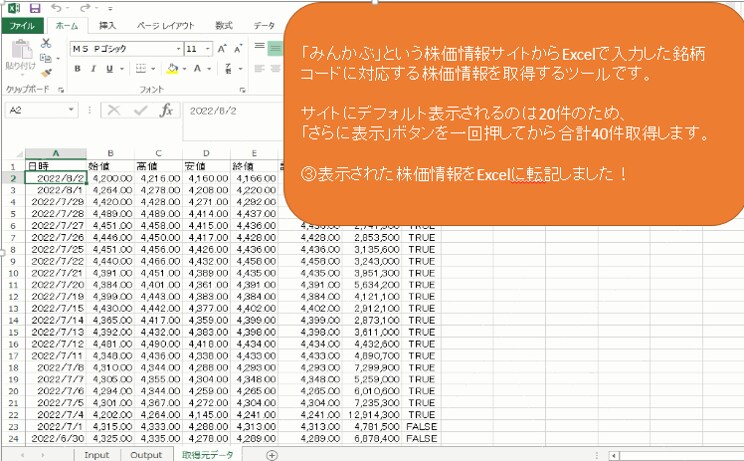
Task: Open the フォント dialog launcher
Action: click(242, 90)
